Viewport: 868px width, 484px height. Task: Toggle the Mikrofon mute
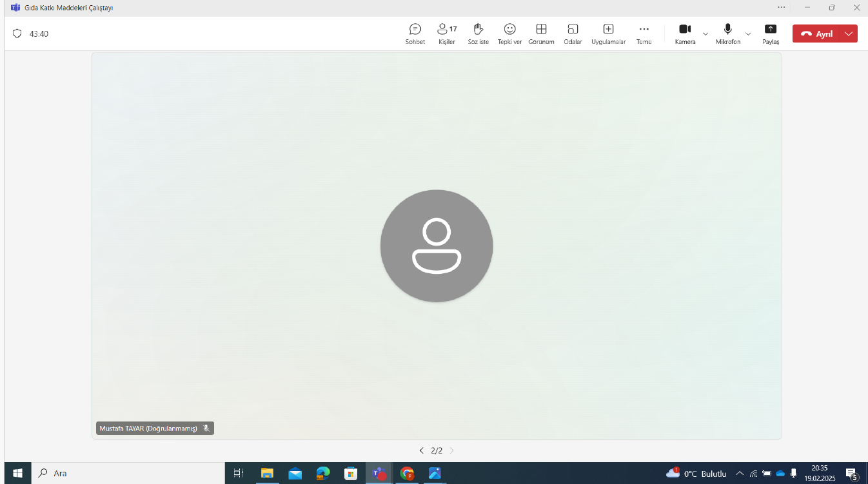coord(727,34)
